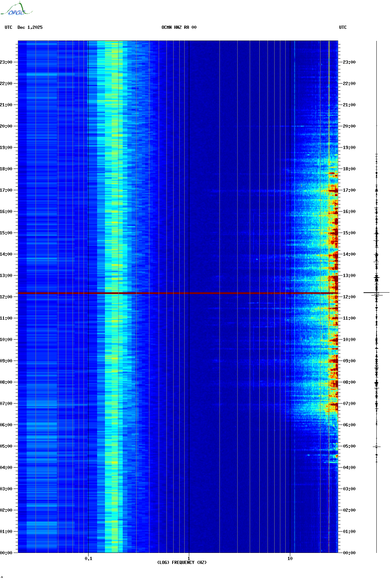This screenshot has width=392, height=581.
Task: Click the 00:00 time label on left axis
Action: pyautogui.click(x=6, y=553)
